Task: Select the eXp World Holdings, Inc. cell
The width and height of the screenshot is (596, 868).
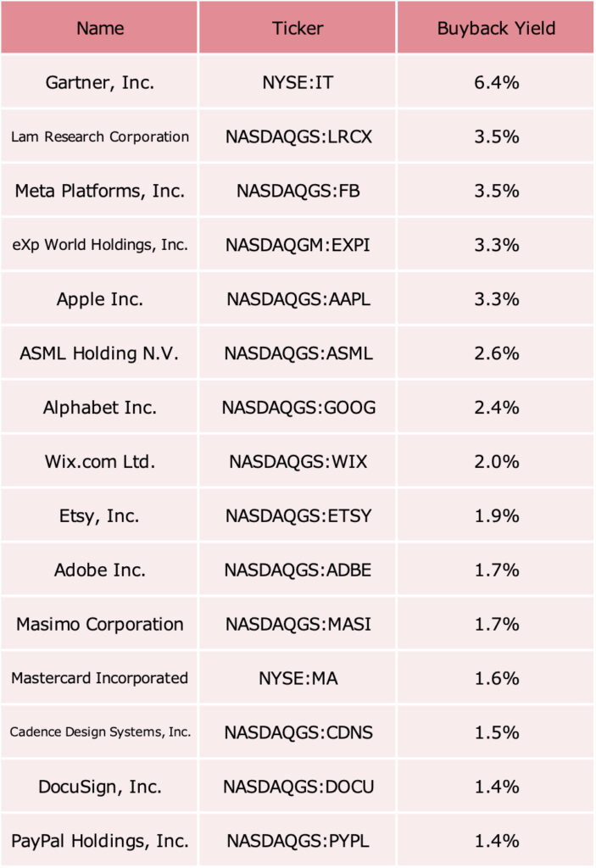Action: click(x=99, y=245)
